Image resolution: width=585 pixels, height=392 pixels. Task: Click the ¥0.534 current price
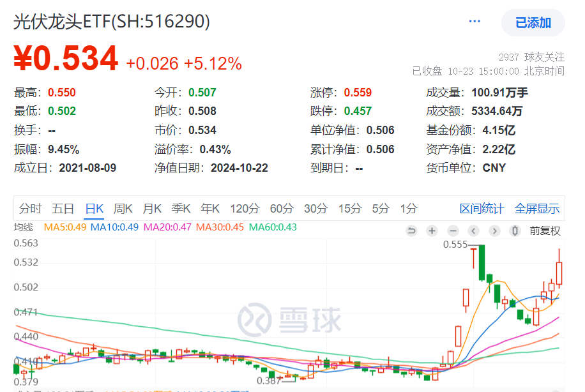(66, 58)
